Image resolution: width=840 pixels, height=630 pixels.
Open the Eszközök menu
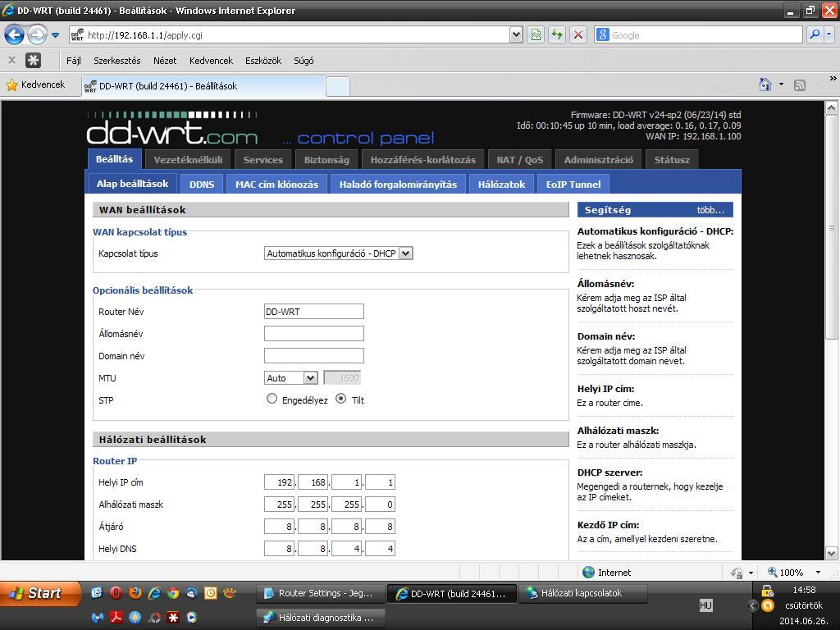(x=263, y=61)
